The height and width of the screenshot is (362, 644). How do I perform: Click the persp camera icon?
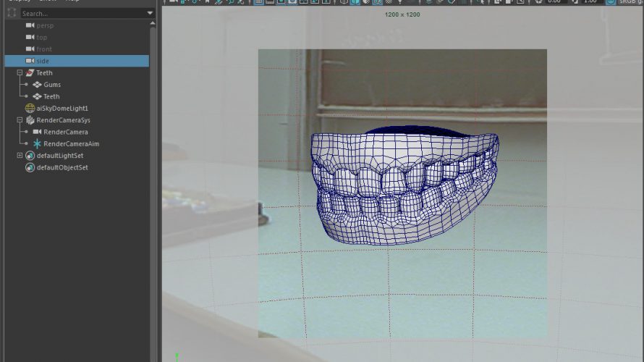[x=30, y=25]
